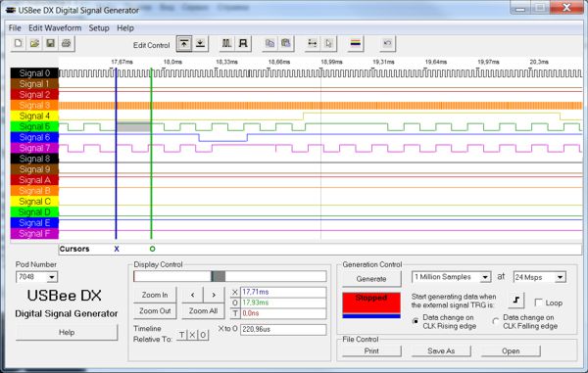Image resolution: width=588 pixels, height=373 pixels.
Task: Open the Pod Number dropdown
Action: pyautogui.click(x=52, y=277)
